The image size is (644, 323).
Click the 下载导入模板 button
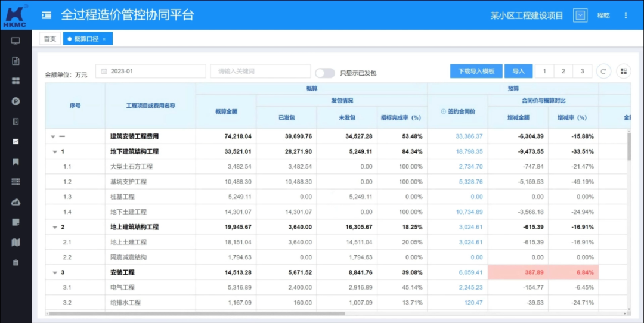pos(476,71)
